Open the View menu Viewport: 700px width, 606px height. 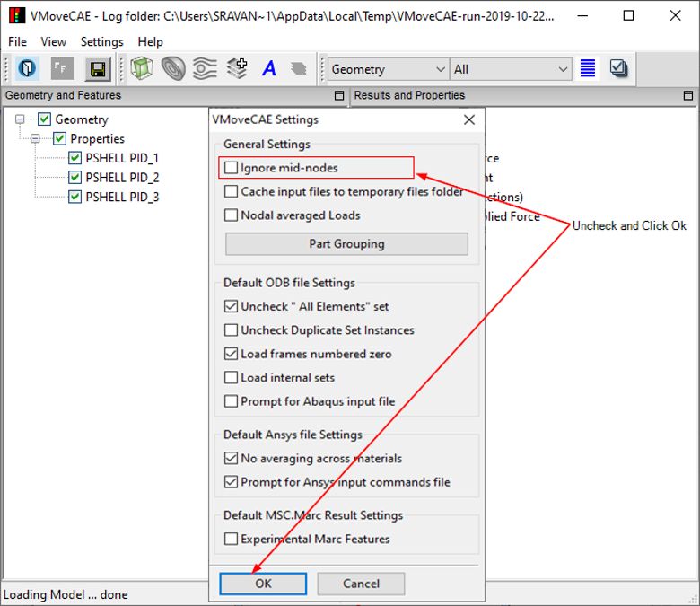[53, 41]
